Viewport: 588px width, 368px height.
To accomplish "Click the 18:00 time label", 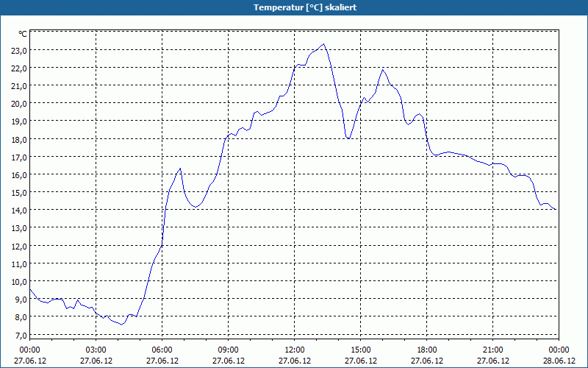I will coord(427,350).
